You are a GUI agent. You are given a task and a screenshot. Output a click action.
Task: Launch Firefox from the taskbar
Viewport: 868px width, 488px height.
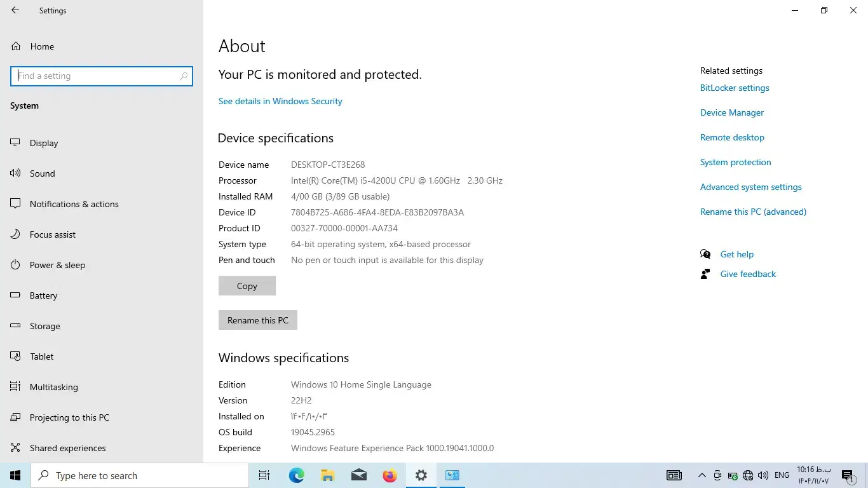tap(390, 475)
